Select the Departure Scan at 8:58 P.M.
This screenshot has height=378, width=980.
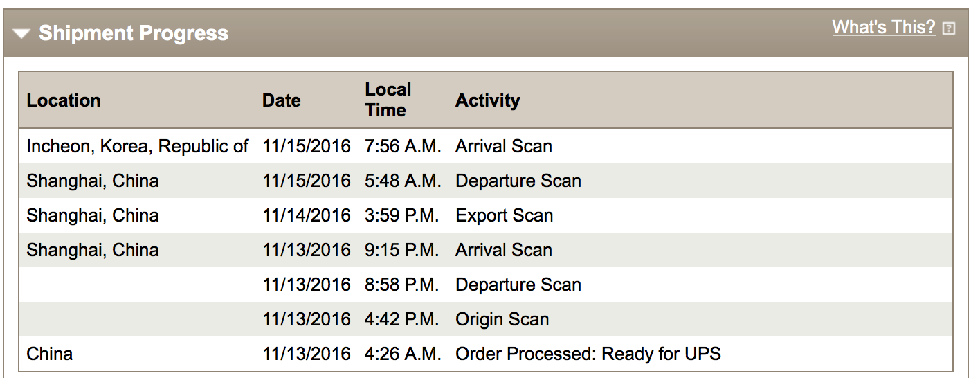pos(518,285)
